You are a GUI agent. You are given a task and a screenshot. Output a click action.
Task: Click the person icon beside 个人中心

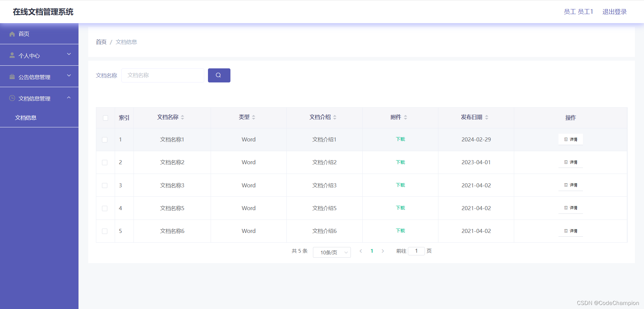coord(12,55)
